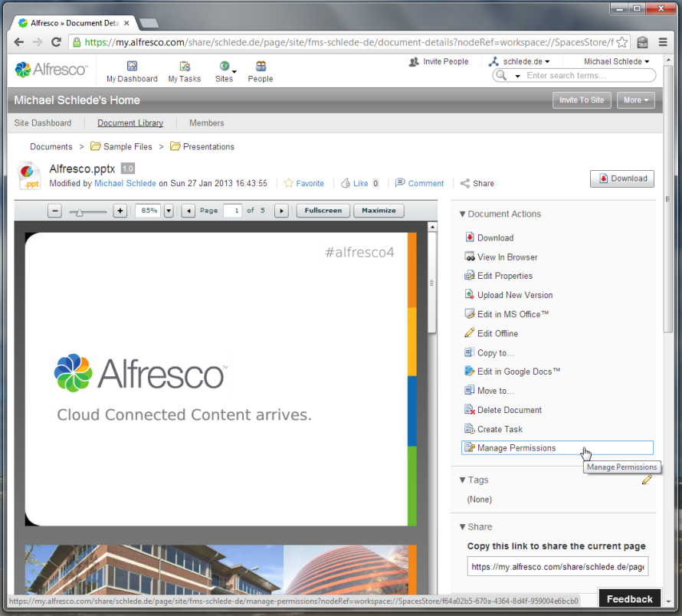
Task: Reload the page in Chrome
Action: pos(56,42)
